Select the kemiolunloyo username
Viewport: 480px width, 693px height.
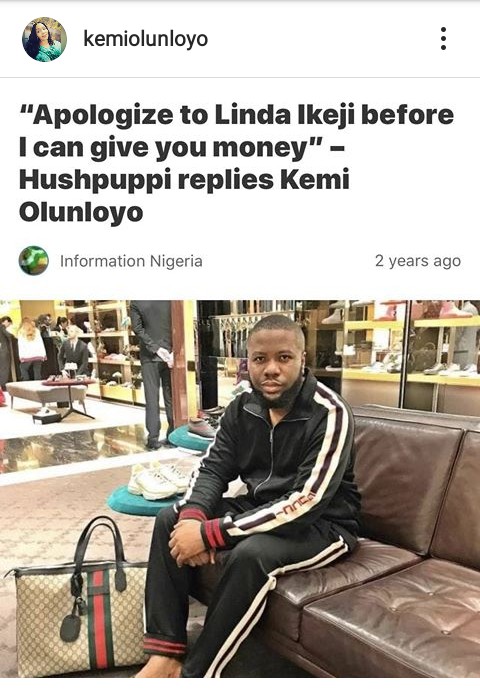coord(145,39)
